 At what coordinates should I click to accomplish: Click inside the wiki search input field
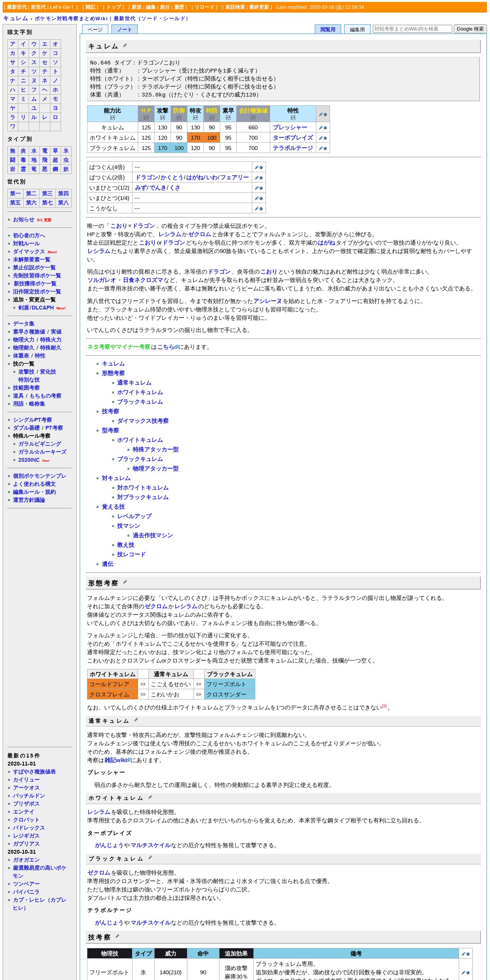[x=413, y=29]
